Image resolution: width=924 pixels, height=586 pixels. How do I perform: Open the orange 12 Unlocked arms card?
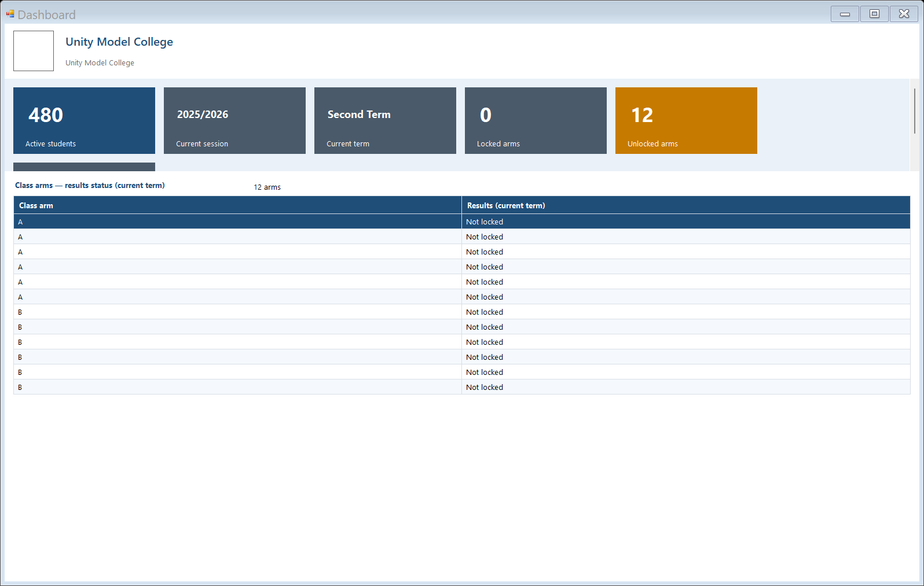tap(686, 120)
